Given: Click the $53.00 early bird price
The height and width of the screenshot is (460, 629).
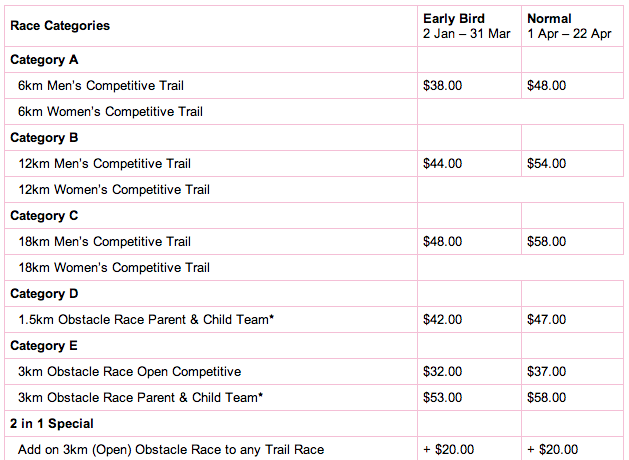Looking at the screenshot, I should coord(442,397).
